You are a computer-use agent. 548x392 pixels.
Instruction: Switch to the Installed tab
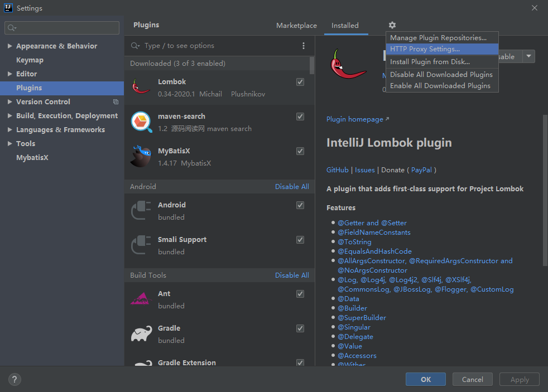pos(345,26)
